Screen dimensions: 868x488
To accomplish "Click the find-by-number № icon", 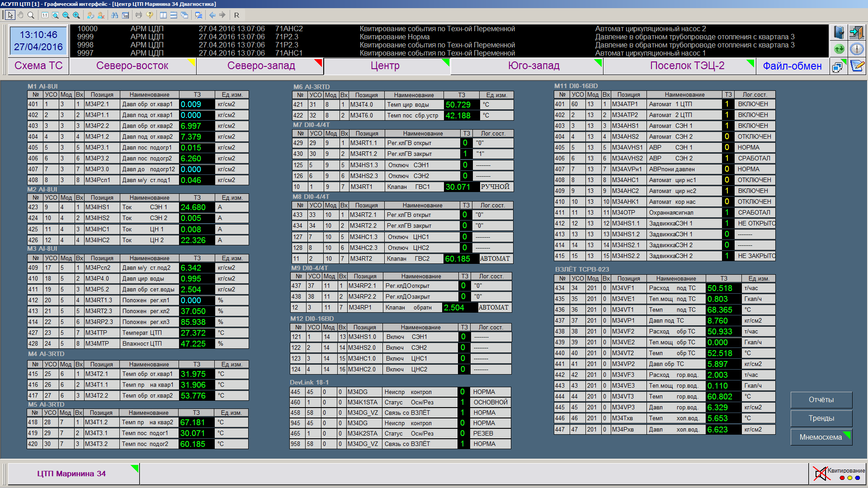I will tap(125, 15).
